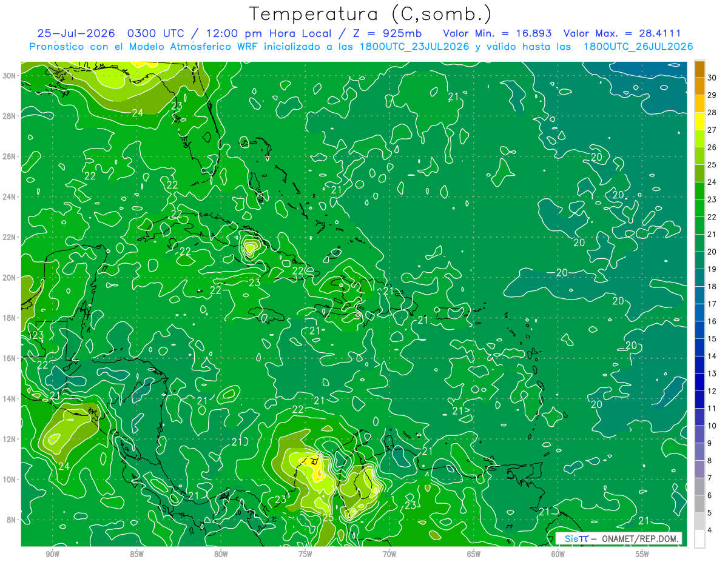Screen dimensions: 728x562
Task: Click the teal legend swatch between 18 and 19
Action: click(x=699, y=278)
